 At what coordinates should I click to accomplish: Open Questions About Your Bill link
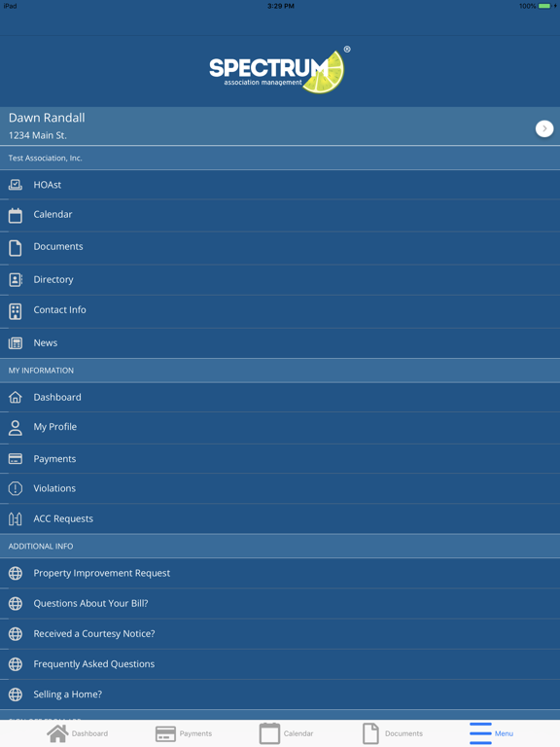[x=280, y=604]
